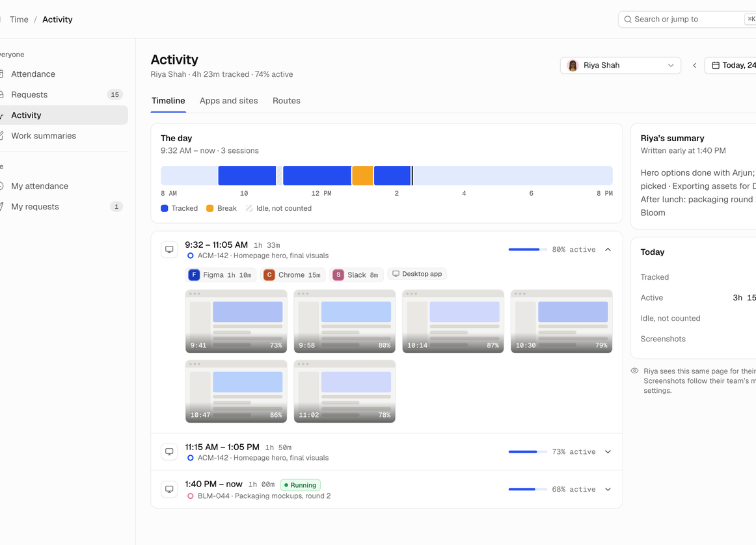The width and height of the screenshot is (756, 545).
Task: Switch to the Routes tab
Action: pos(286,101)
